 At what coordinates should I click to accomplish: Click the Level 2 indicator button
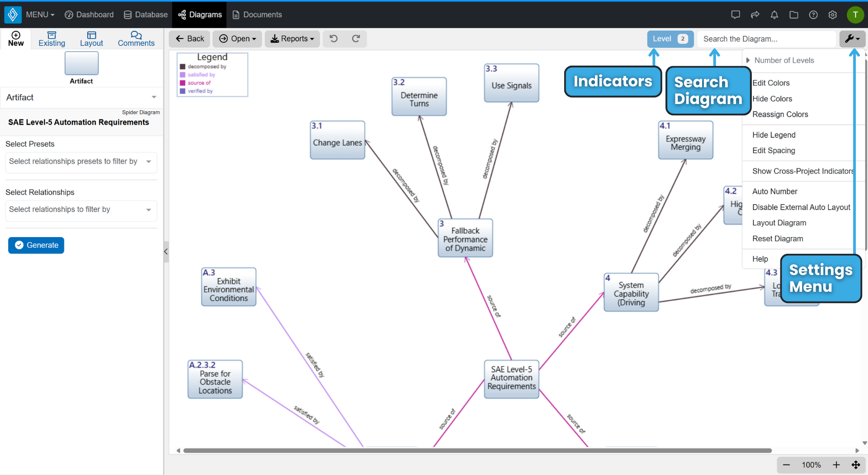[x=670, y=39]
